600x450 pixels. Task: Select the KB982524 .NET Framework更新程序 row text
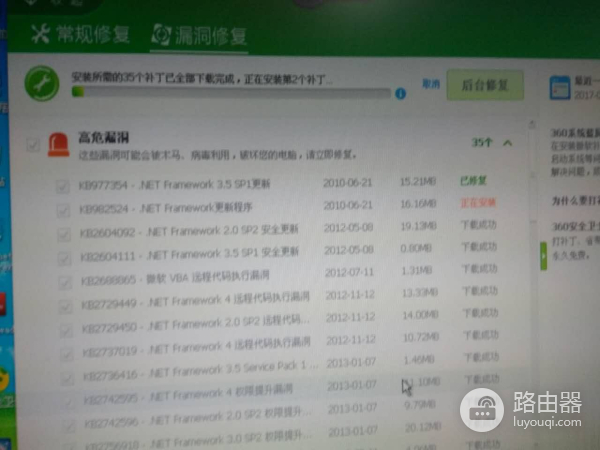pos(166,208)
